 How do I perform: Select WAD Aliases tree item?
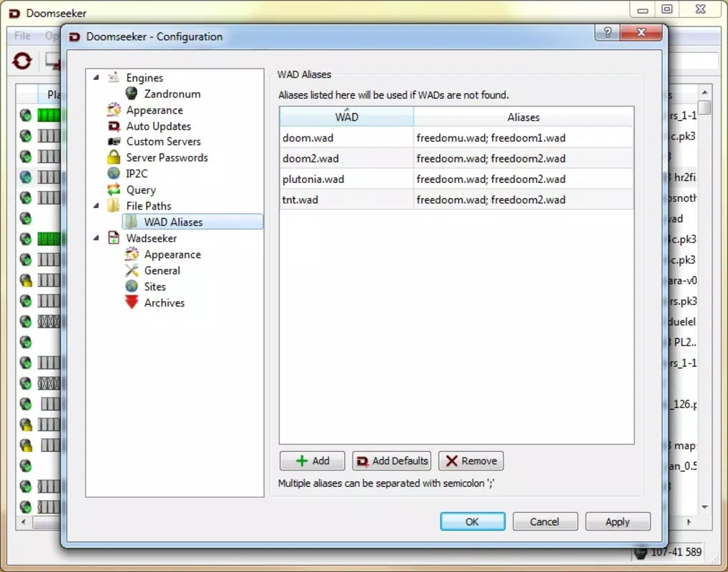pos(192,222)
